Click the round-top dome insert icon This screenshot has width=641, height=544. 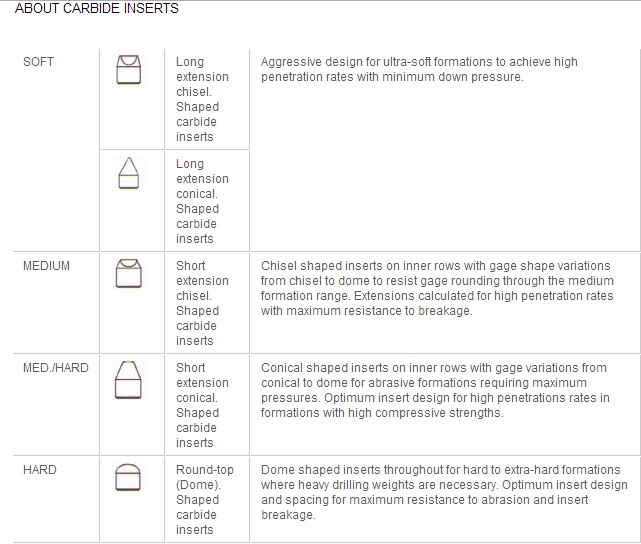(x=128, y=477)
